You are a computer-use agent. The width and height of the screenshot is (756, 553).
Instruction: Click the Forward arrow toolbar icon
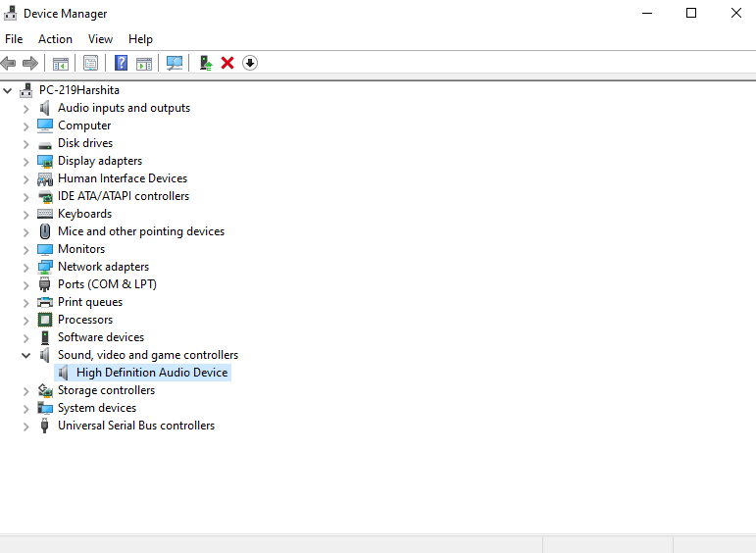(x=30, y=63)
